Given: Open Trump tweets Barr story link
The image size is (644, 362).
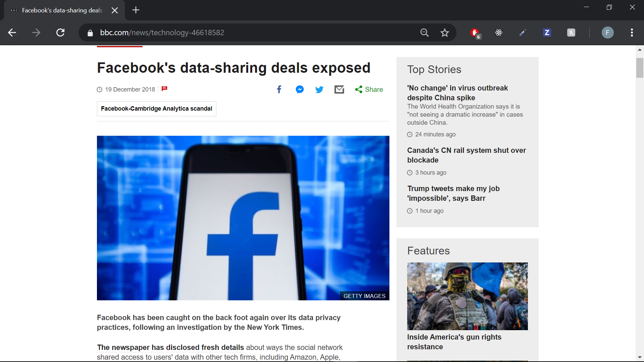Looking at the screenshot, I should point(453,193).
